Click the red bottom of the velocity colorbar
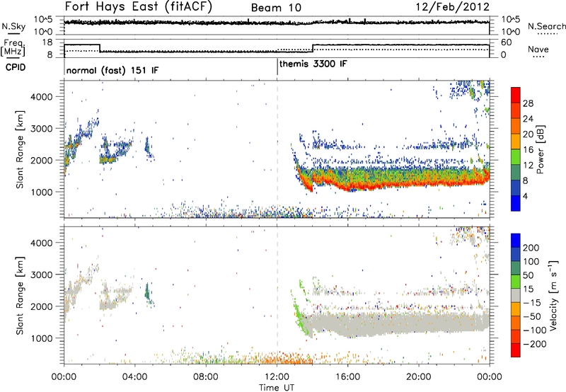Image resolution: width=566 pixels, height=392 pixels. tap(516, 350)
